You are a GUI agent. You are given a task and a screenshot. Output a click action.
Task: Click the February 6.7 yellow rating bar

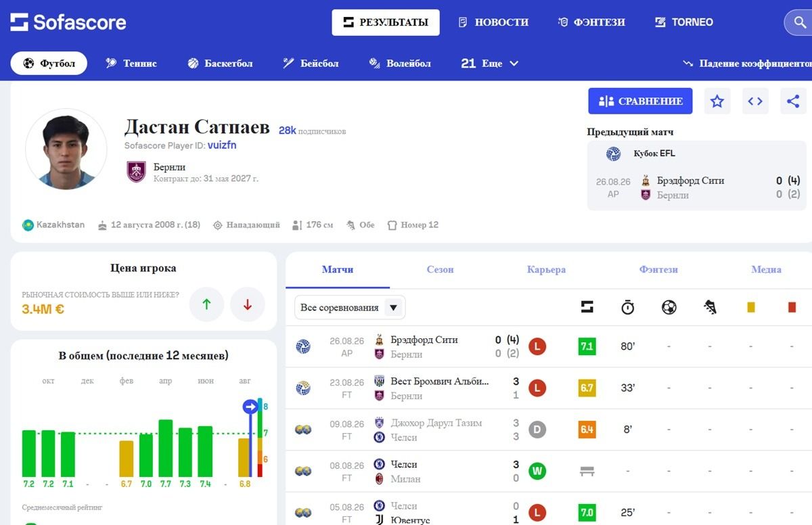pyautogui.click(x=127, y=459)
